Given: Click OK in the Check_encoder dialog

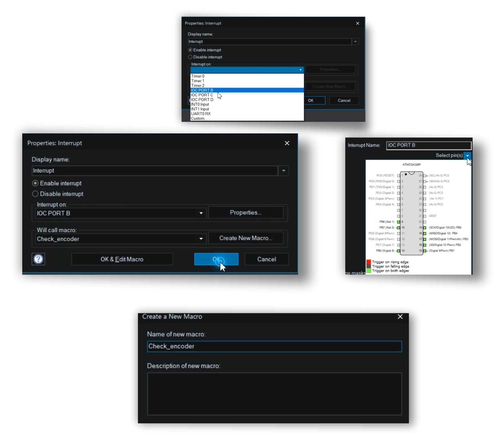Looking at the screenshot, I should point(216,259).
